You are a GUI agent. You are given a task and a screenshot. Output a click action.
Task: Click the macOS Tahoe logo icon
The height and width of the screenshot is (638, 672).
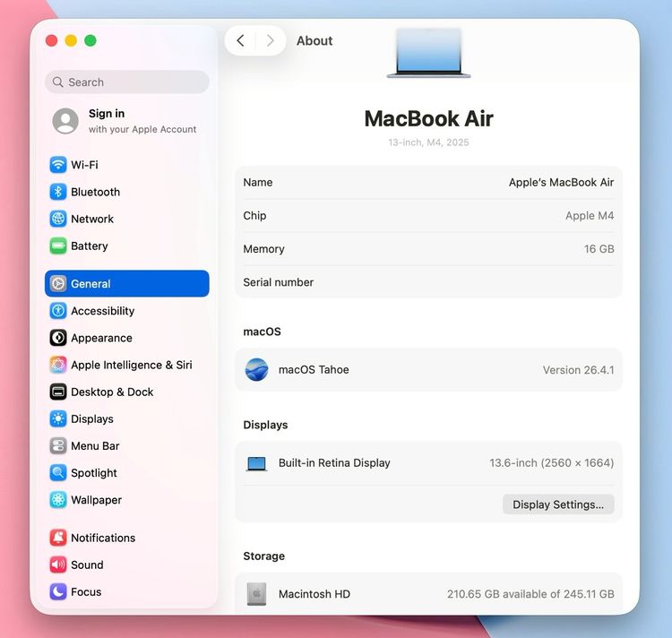pyautogui.click(x=257, y=369)
